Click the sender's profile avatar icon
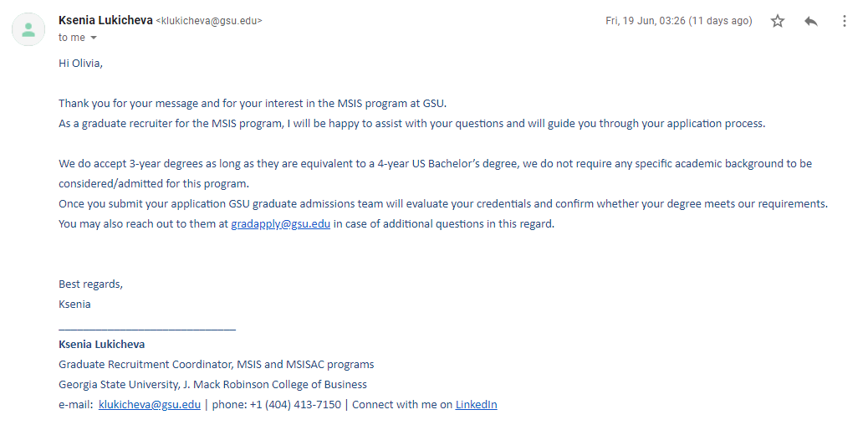This screenshot has width=868, height=425. coord(28,28)
